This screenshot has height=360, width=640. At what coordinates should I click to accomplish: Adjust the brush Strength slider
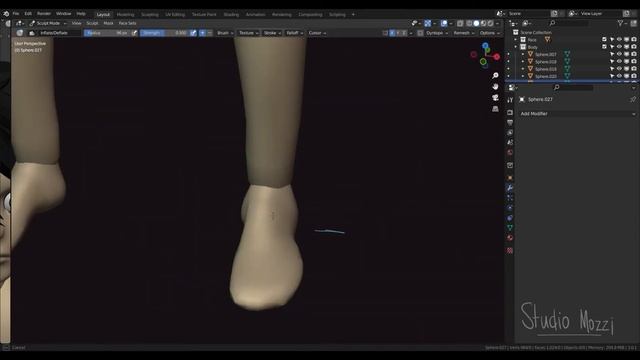click(x=164, y=33)
